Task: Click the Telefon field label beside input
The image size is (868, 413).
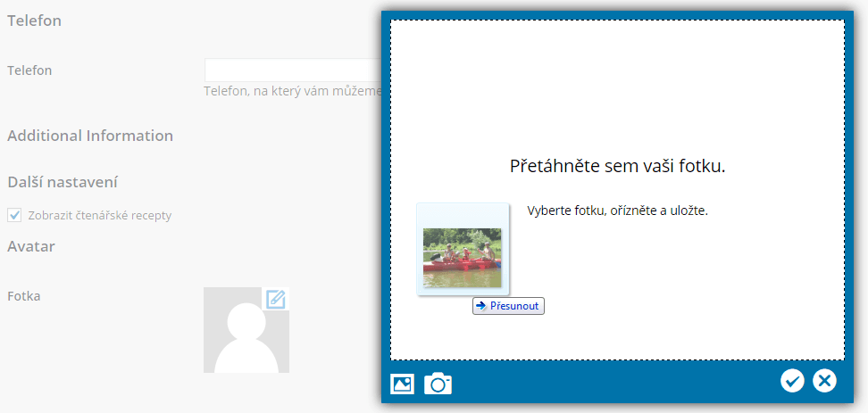Action: point(29,70)
